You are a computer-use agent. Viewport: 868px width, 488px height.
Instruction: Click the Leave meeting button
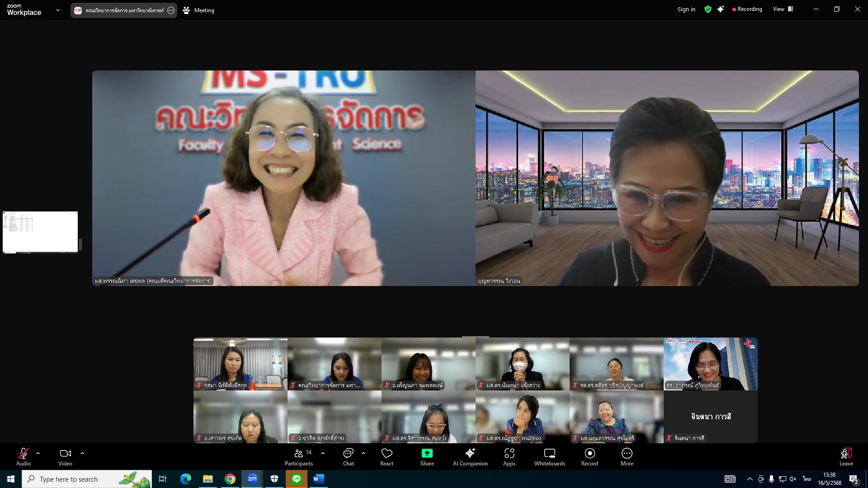pyautogui.click(x=846, y=456)
